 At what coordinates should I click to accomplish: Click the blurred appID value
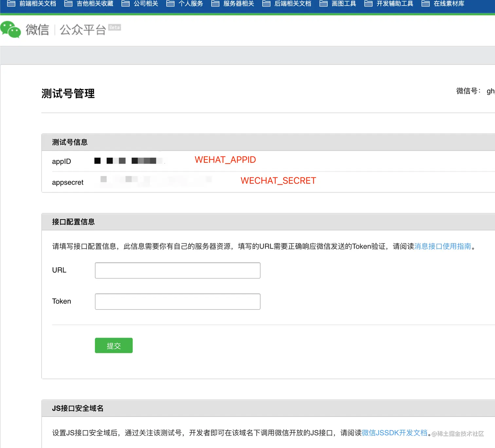(x=129, y=161)
